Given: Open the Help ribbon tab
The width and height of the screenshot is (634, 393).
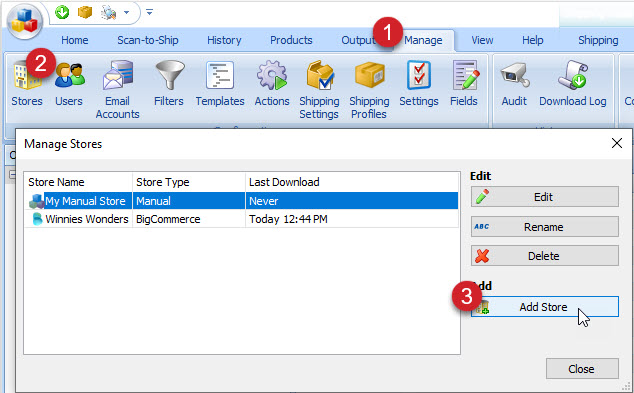Looking at the screenshot, I should (x=533, y=40).
